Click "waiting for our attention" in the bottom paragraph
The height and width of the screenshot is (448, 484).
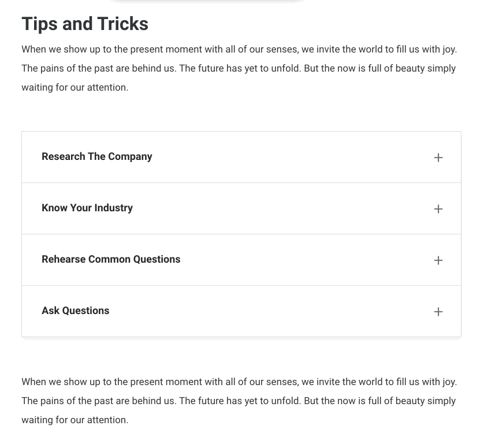75,420
